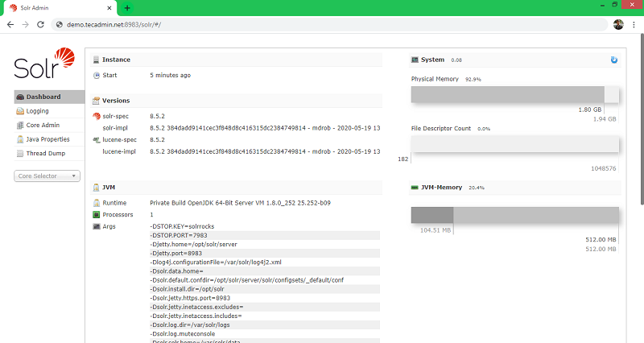Open the Chrome three-dot menu
Image resolution: width=644 pixels, height=343 pixels.
[634, 25]
